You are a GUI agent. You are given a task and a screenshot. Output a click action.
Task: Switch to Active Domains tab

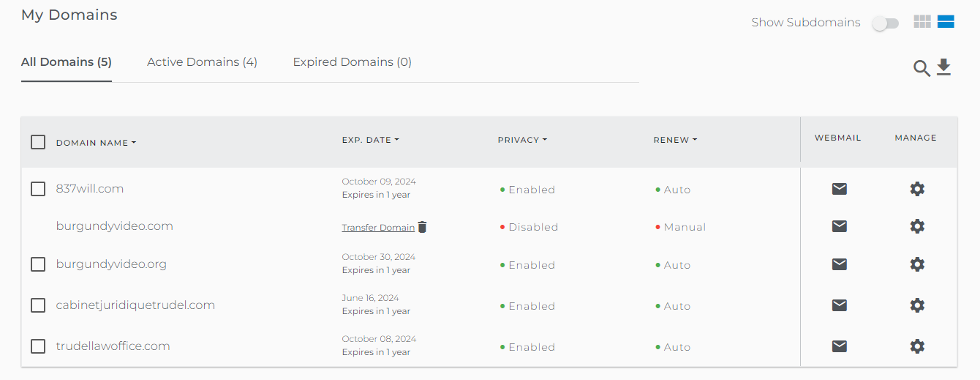pos(202,62)
